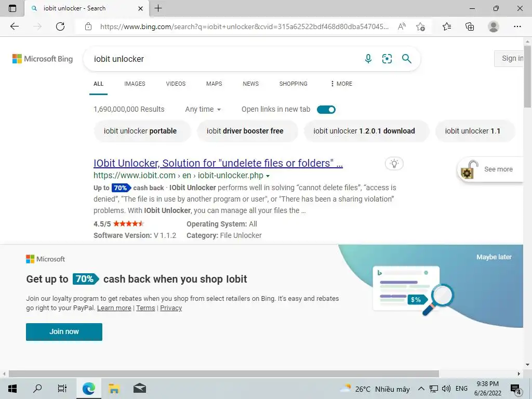Expand the iobit.com URL dropdown arrow

click(268, 176)
